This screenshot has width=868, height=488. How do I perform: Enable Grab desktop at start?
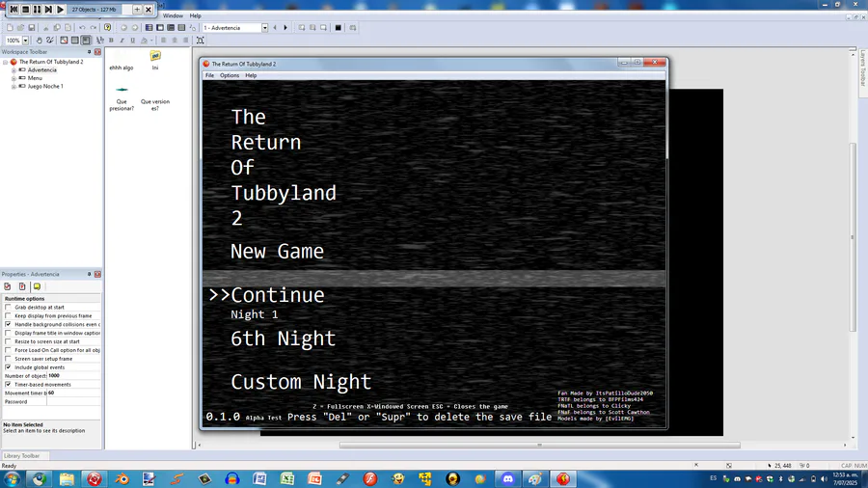click(8, 307)
